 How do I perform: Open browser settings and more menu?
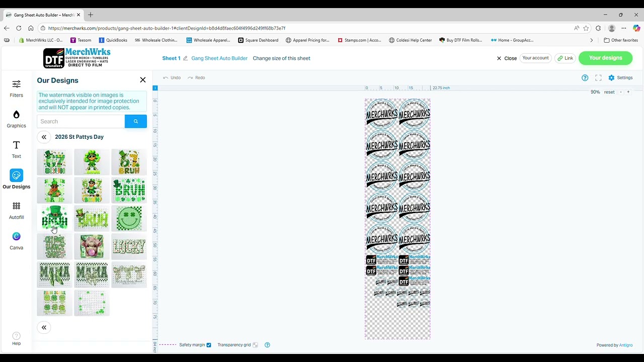point(624,28)
